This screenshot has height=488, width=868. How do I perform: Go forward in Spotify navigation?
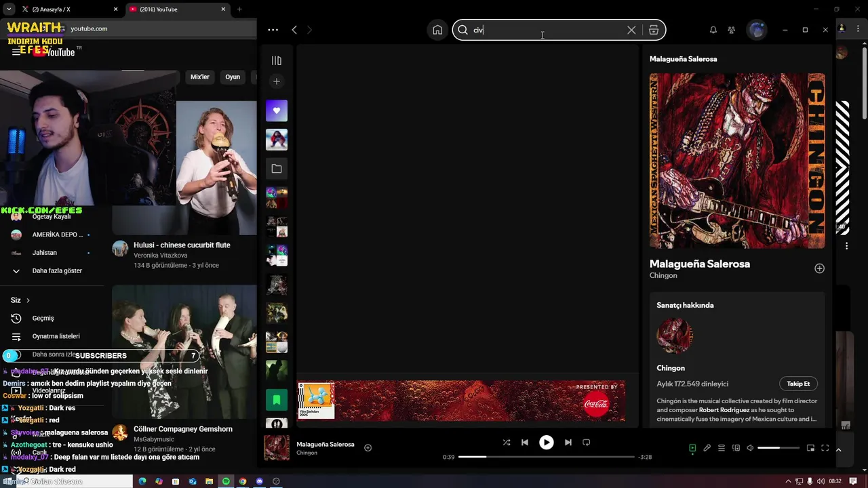click(309, 30)
